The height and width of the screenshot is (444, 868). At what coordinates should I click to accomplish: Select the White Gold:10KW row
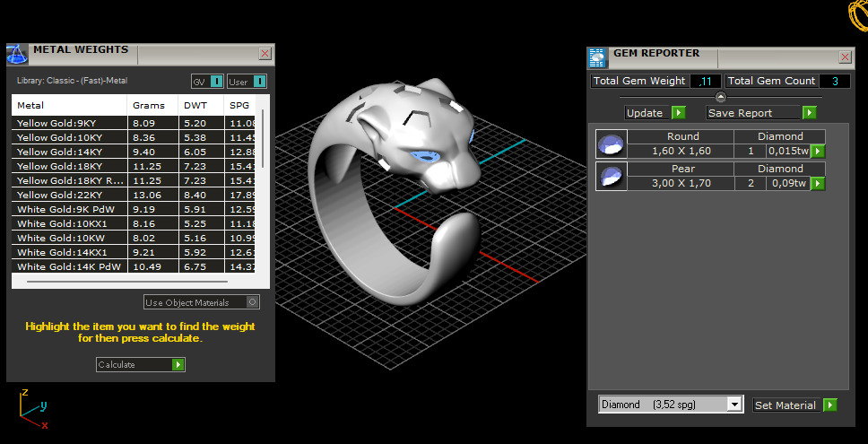click(x=134, y=238)
